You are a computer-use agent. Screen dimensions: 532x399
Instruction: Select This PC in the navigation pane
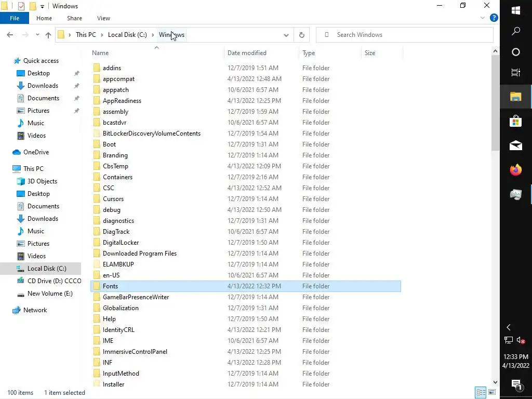point(33,169)
